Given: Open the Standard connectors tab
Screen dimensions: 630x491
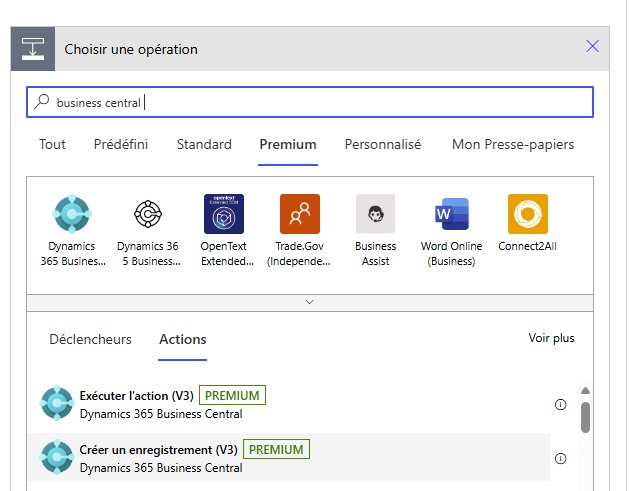Looking at the screenshot, I should click(204, 145).
